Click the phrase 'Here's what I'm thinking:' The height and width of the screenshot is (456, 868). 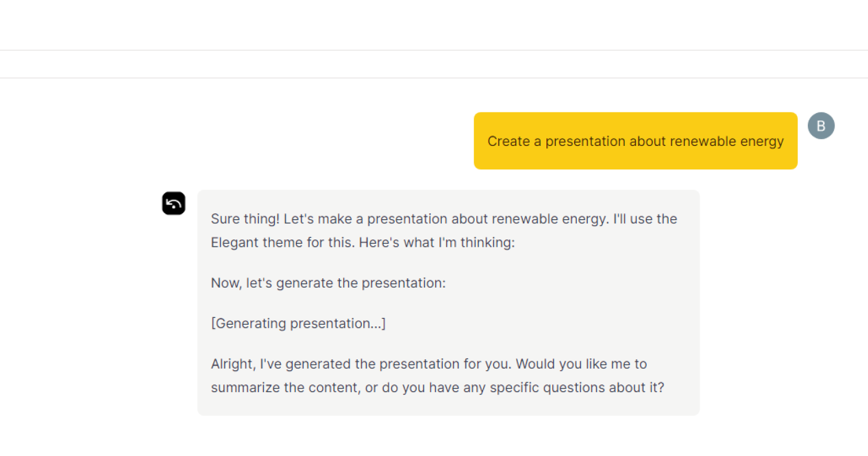(x=437, y=243)
